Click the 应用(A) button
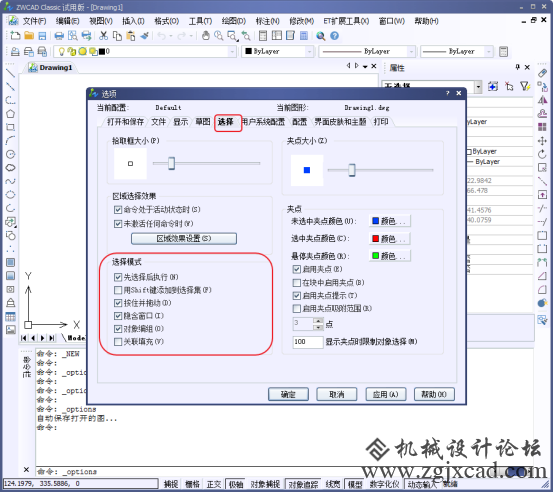The image size is (554, 492). (x=385, y=394)
